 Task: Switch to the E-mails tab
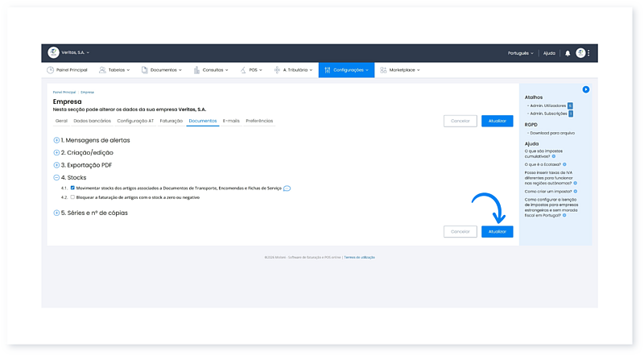click(x=231, y=122)
